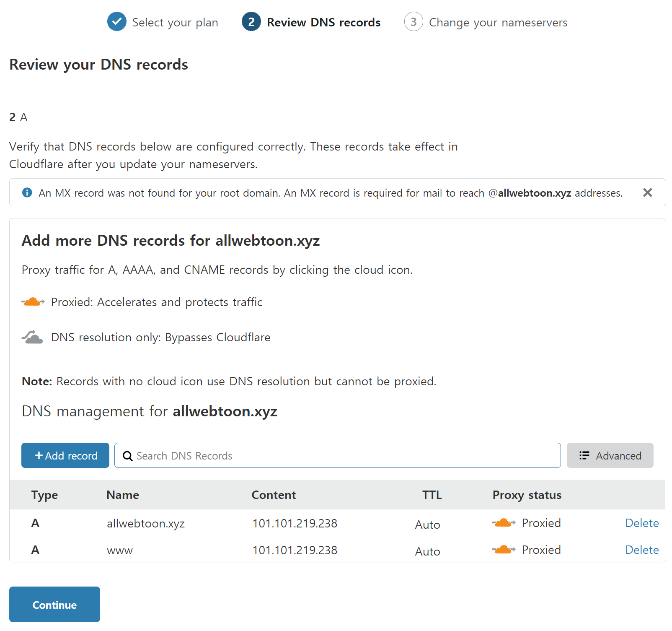
Task: Click the type A cell of www row
Action: pyautogui.click(x=35, y=550)
